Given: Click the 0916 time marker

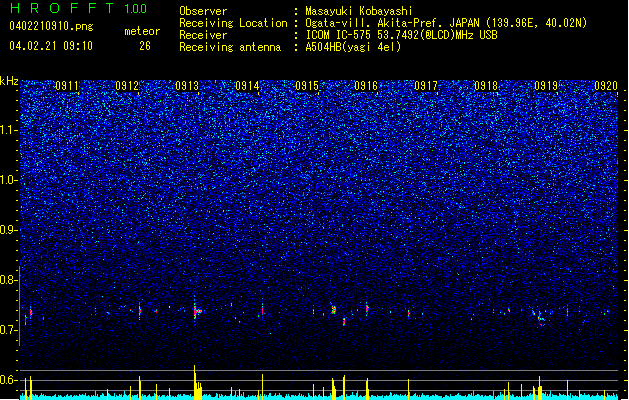Looking at the screenshot, I should click(x=366, y=86).
